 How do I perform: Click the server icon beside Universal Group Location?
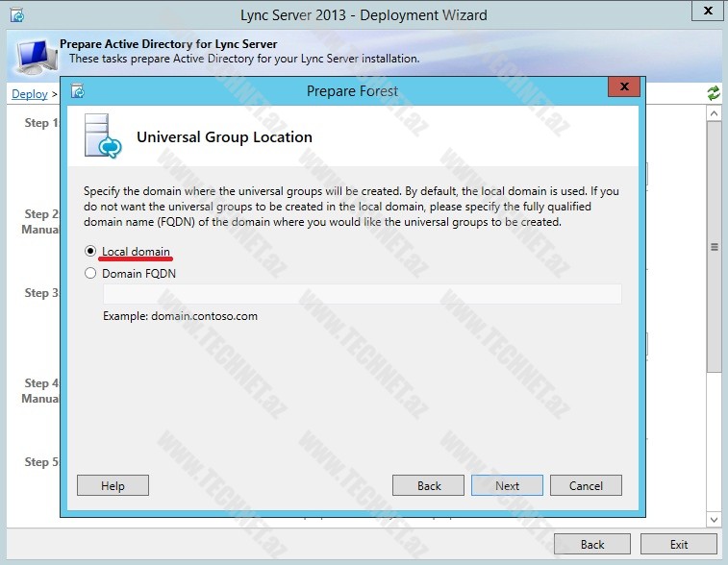click(103, 135)
